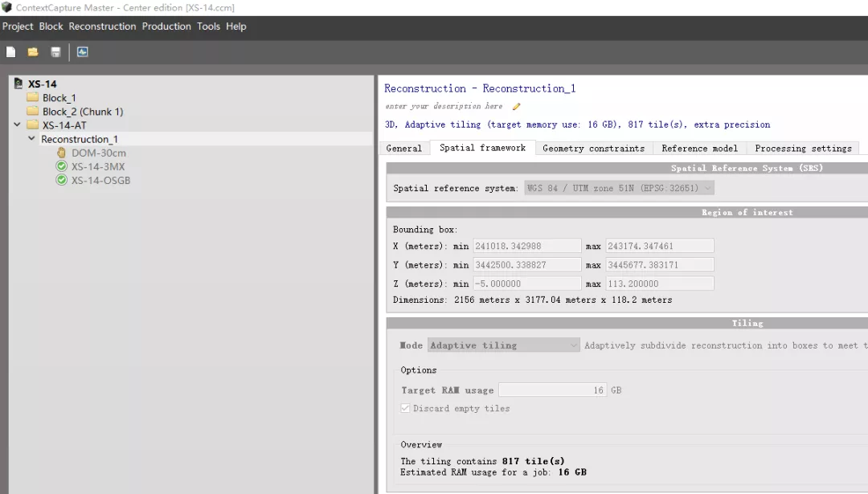This screenshot has height=494, width=868.
Task: Click the XS-14-3MX green check icon
Action: (x=61, y=166)
